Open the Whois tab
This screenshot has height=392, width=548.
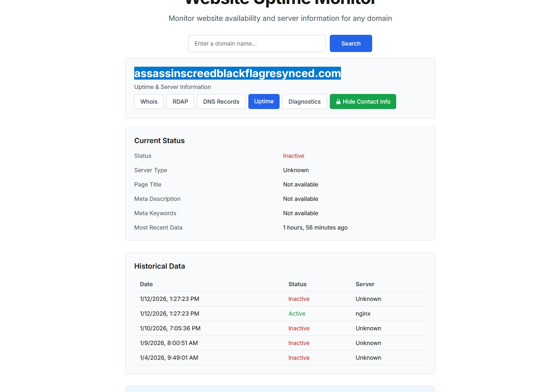click(149, 102)
